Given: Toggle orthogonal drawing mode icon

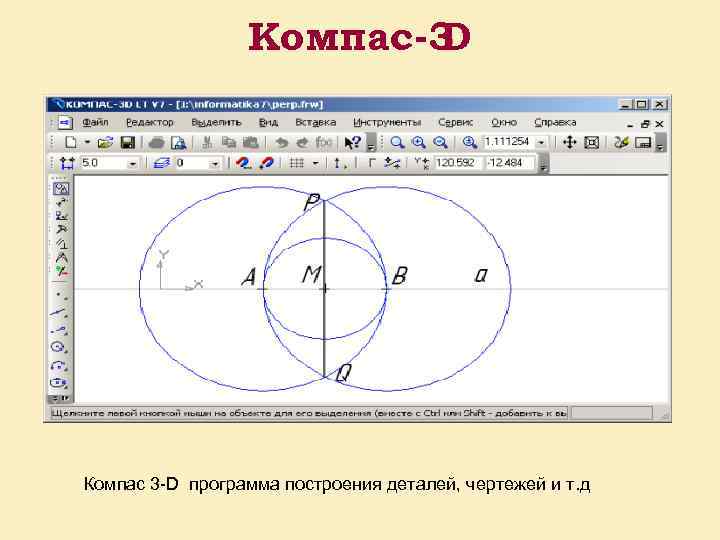Looking at the screenshot, I should coord(371,163).
